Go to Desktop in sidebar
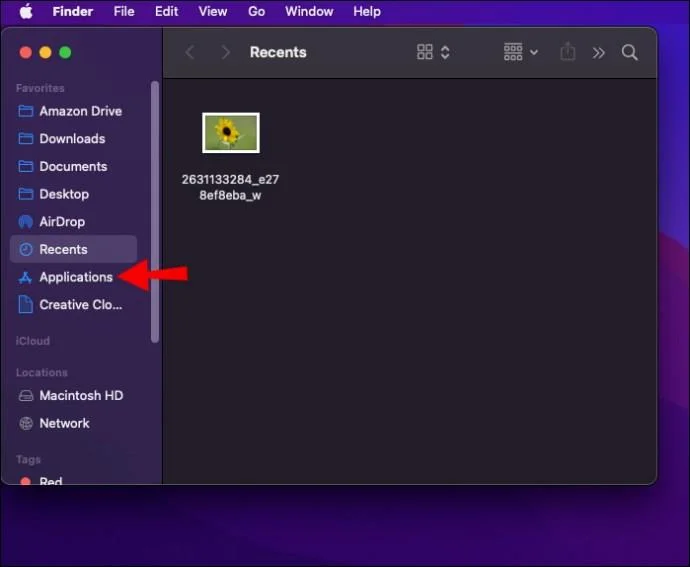The image size is (690, 567). coord(73,194)
